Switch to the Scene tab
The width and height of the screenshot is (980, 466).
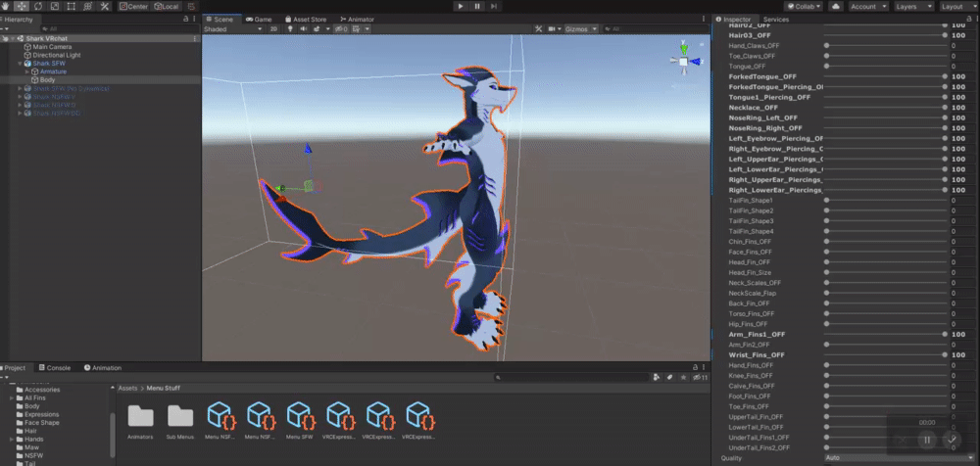(x=219, y=20)
